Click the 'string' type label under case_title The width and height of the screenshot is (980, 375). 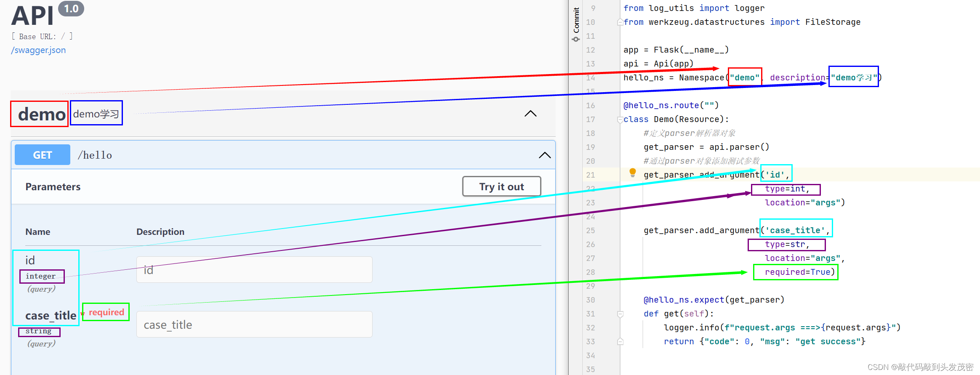pos(38,331)
